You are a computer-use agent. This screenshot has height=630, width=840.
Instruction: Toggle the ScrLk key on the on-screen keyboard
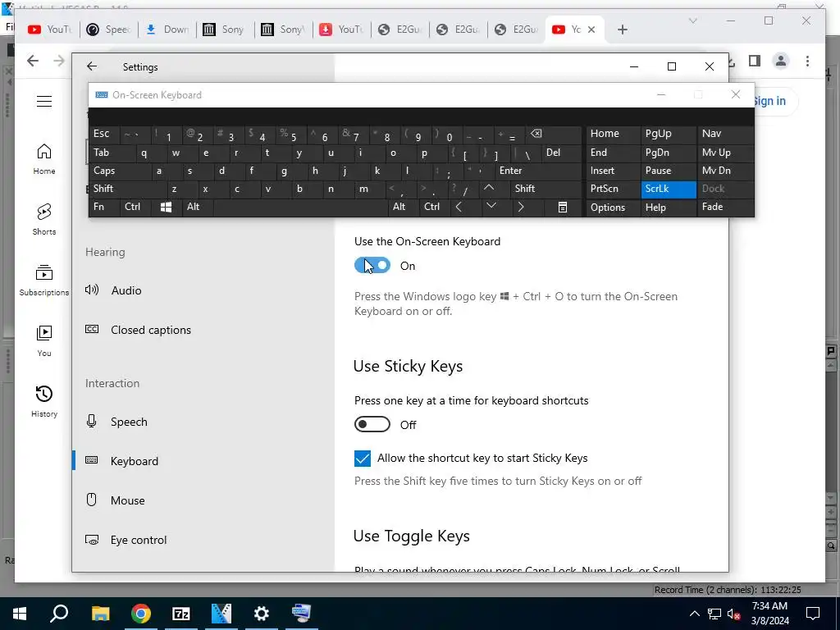pos(668,189)
